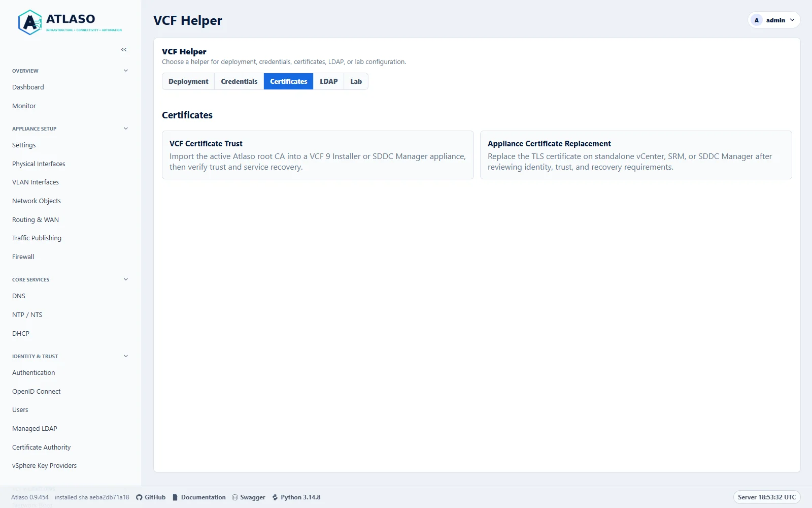Collapse the Core Services section chevron
The width and height of the screenshot is (812, 508).
(x=126, y=279)
